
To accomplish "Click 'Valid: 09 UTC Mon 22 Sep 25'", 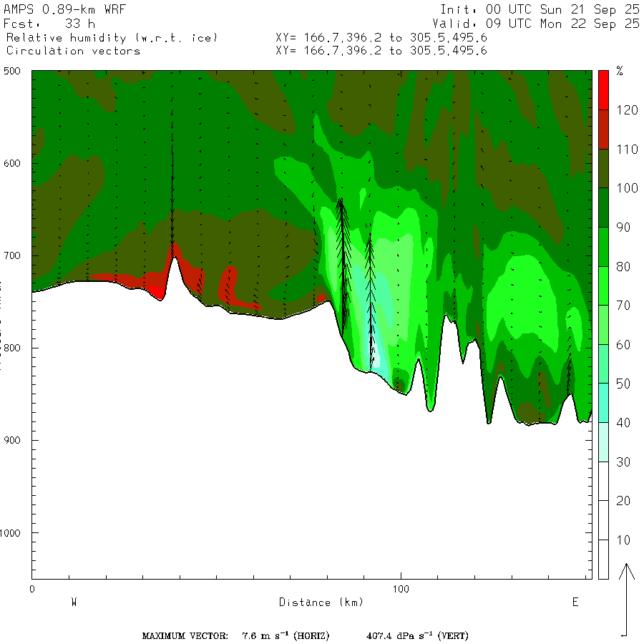I will click(x=536, y=24).
